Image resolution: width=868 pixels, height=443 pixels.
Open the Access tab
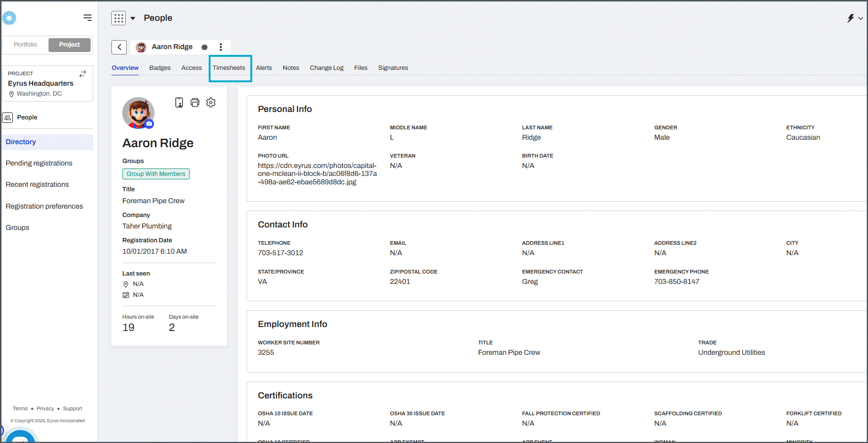click(x=192, y=68)
